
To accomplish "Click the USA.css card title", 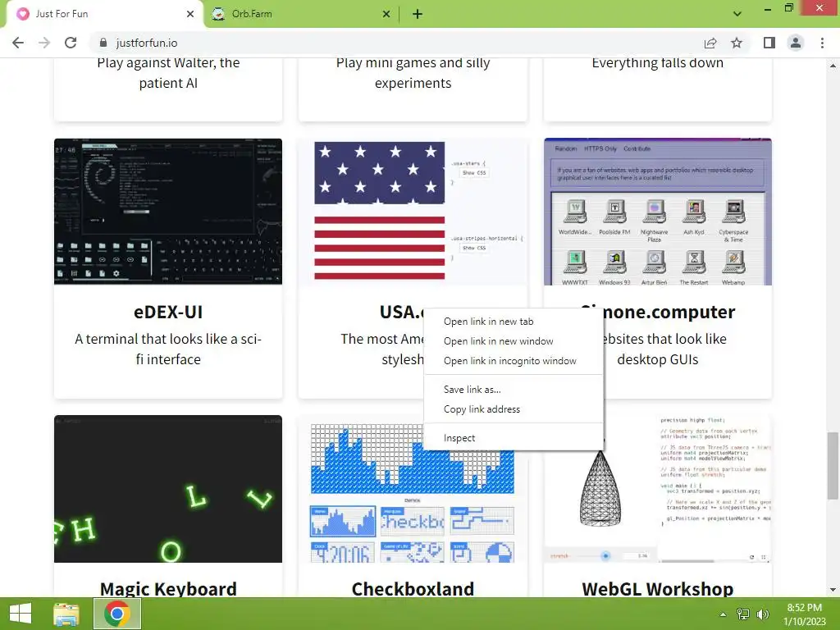I will (402, 312).
